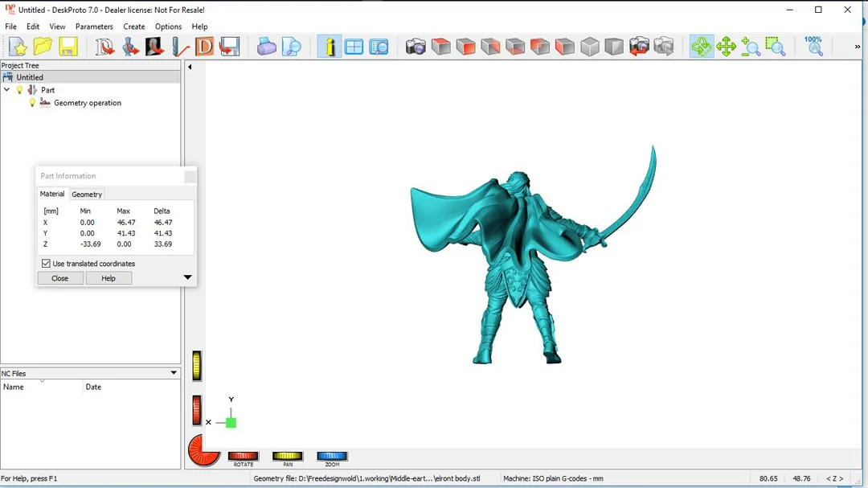Select the plain dark gray view cube

614,47
